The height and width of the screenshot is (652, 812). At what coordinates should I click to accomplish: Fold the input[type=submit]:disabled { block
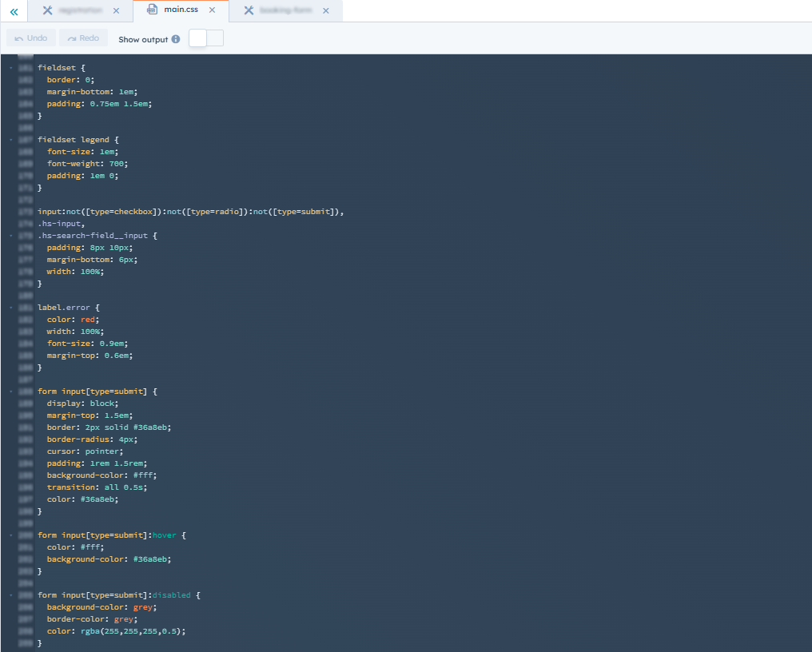[11, 595]
